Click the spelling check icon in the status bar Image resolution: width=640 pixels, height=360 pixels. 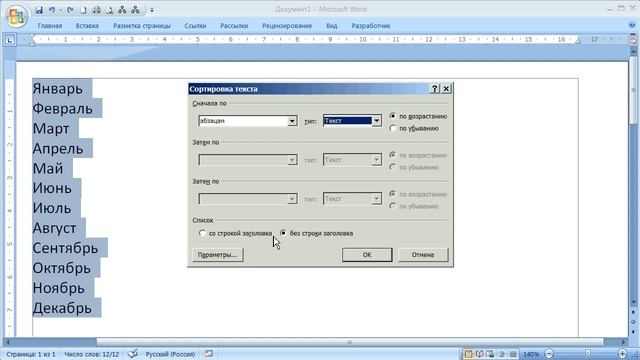point(133,354)
